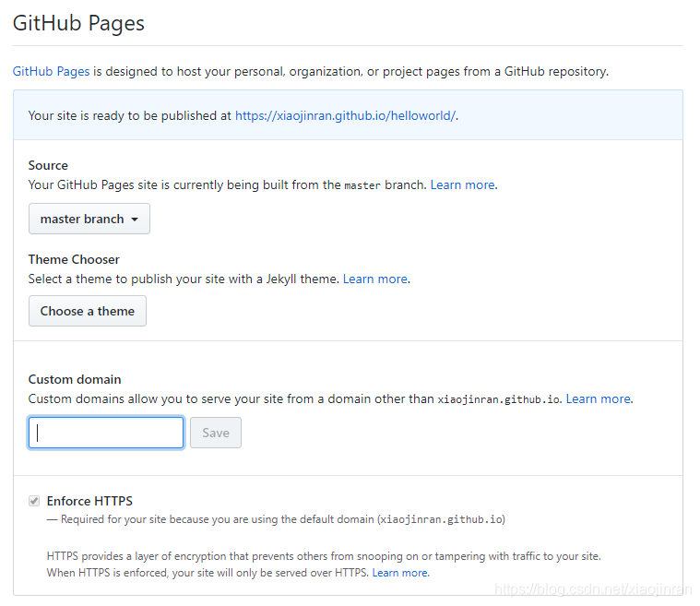The image size is (700, 606).
Task: Focus the Custom domain text field
Action: pyautogui.click(x=106, y=433)
